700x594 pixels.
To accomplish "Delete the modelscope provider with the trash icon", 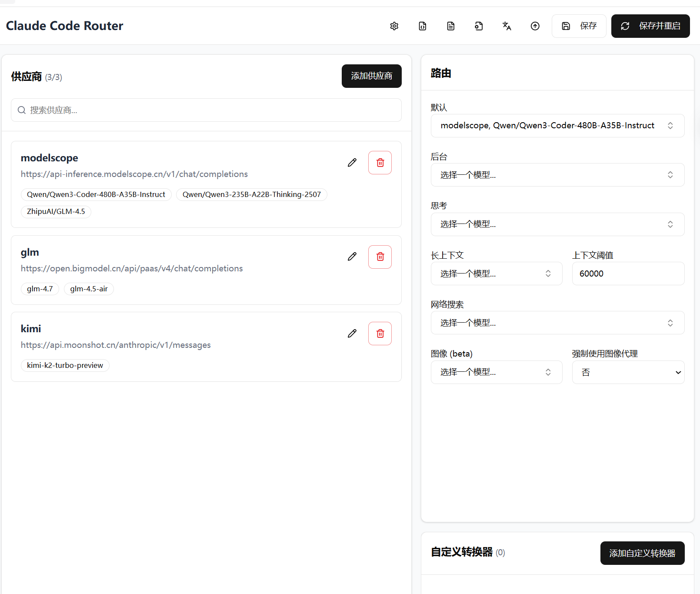I will click(380, 163).
